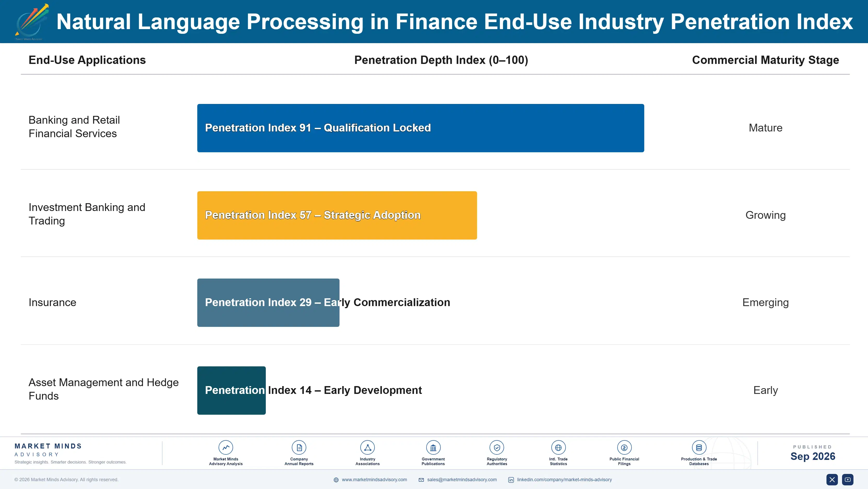Select the dark teal Penetration Index 14 bar
The image size is (868, 489).
click(232, 391)
